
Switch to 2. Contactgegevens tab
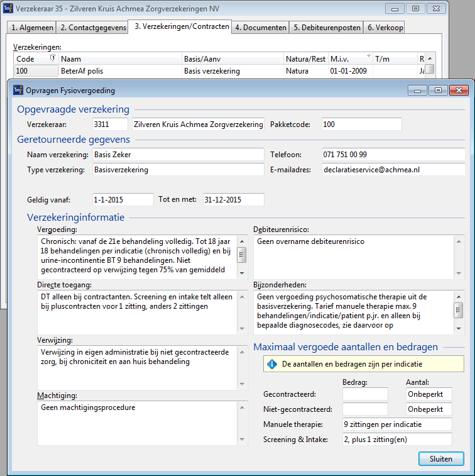(92, 28)
